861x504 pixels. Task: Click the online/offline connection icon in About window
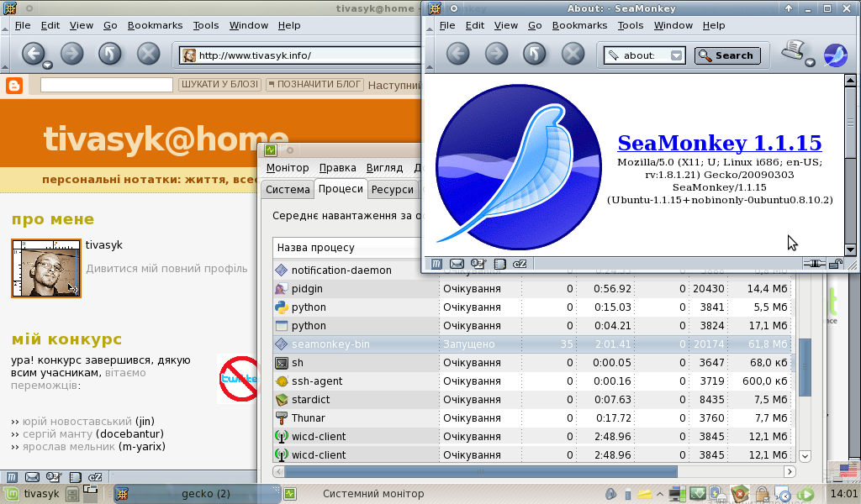click(x=814, y=264)
